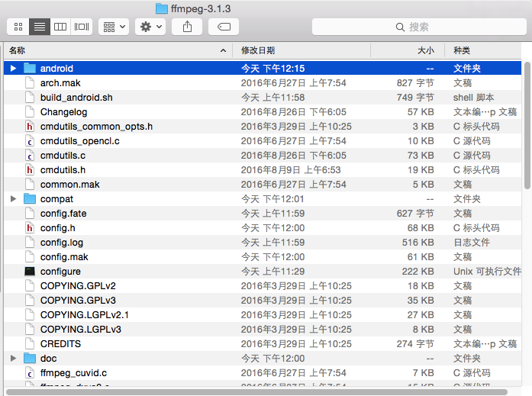The height and width of the screenshot is (396, 532).
Task: Click the edit tags button
Action: (224, 27)
